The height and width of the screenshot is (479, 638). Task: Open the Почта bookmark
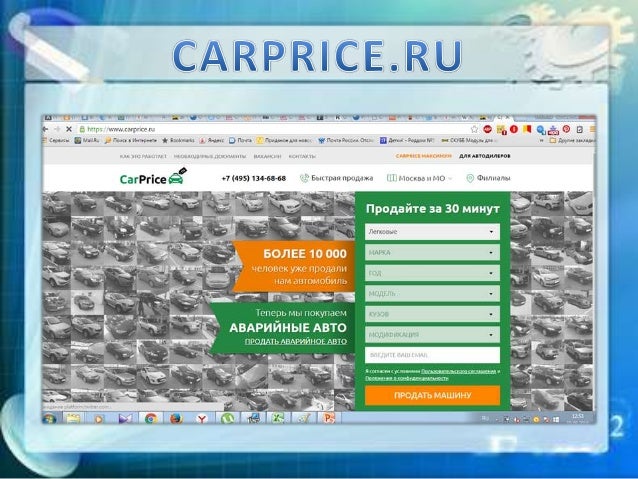pos(240,140)
